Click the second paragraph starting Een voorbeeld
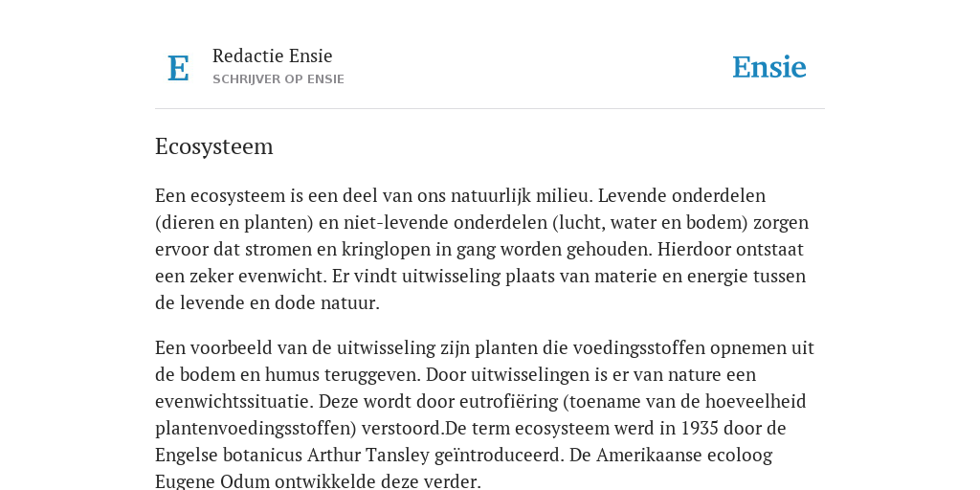Screen dimensions: 980x490 coord(484,414)
